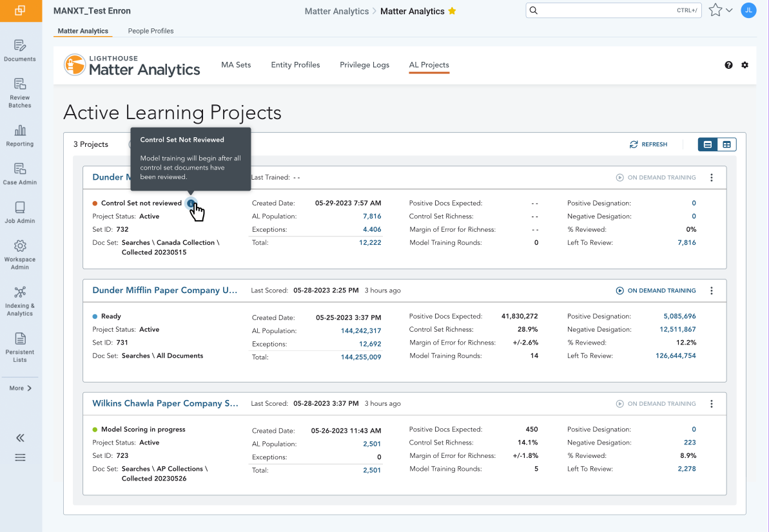Click disabled On Demand Training for Set ID 732

[656, 177]
